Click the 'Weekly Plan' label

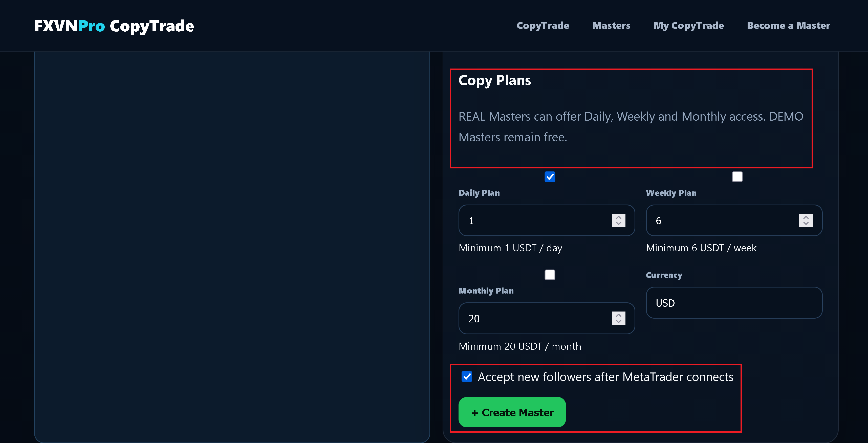click(671, 193)
